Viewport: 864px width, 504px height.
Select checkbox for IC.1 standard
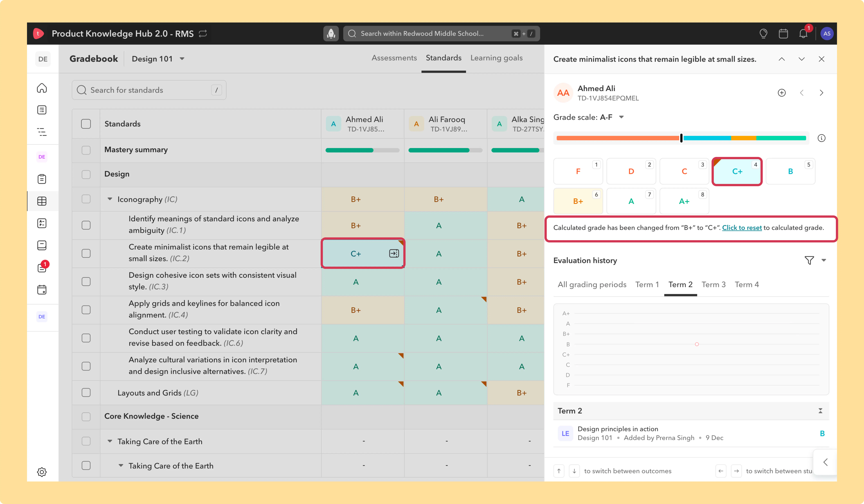(x=86, y=225)
